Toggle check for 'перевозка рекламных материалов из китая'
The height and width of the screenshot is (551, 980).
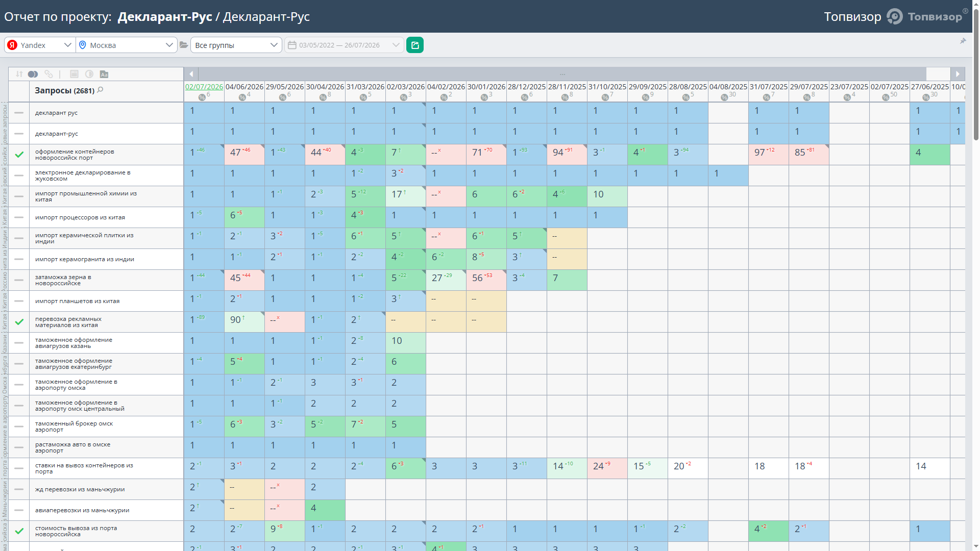click(19, 321)
